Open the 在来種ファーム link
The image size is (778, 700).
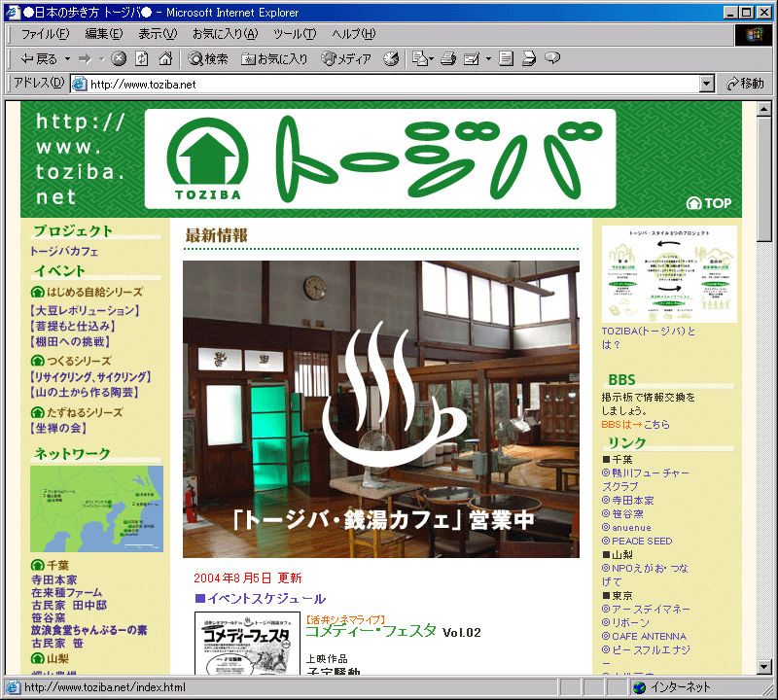click(x=67, y=592)
